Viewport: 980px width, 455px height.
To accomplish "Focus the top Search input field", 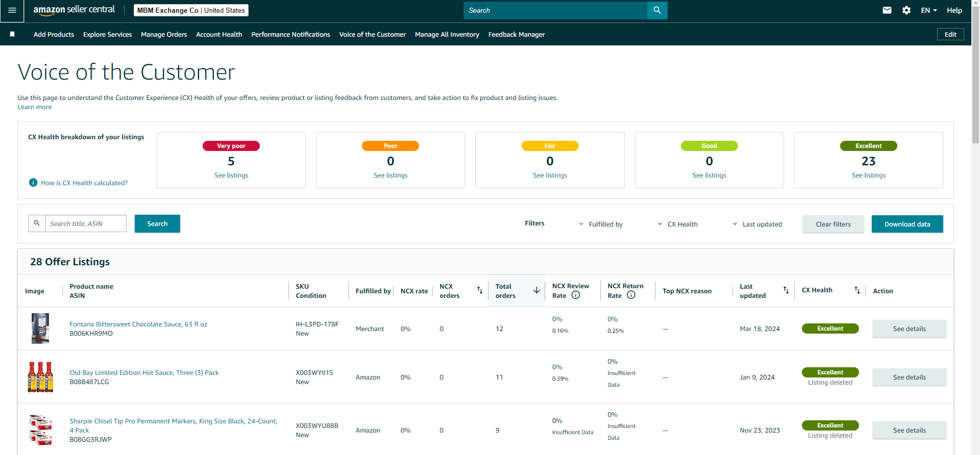I will click(555, 10).
